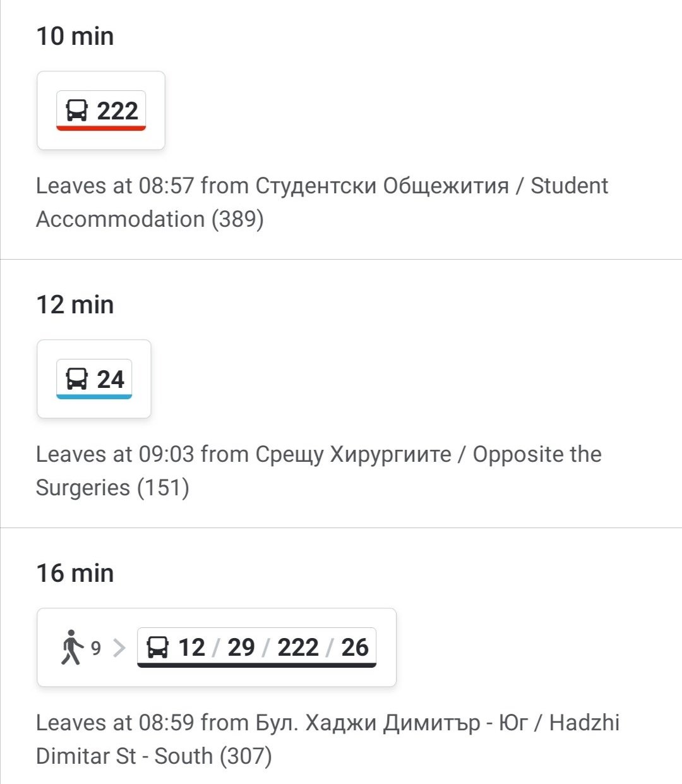Image resolution: width=682 pixels, height=784 pixels.
Task: Tap the chevron arrow after the walk step
Action: [x=119, y=648]
